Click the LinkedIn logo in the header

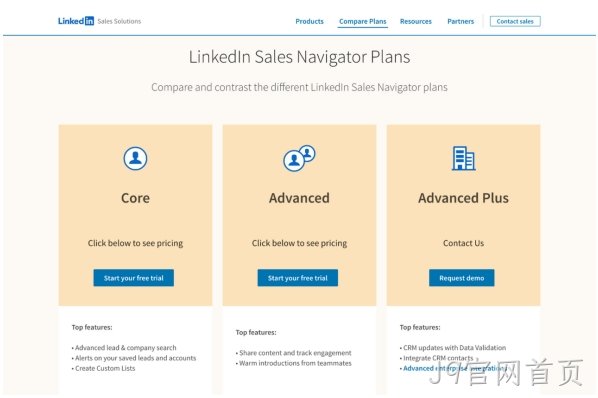(76, 21)
